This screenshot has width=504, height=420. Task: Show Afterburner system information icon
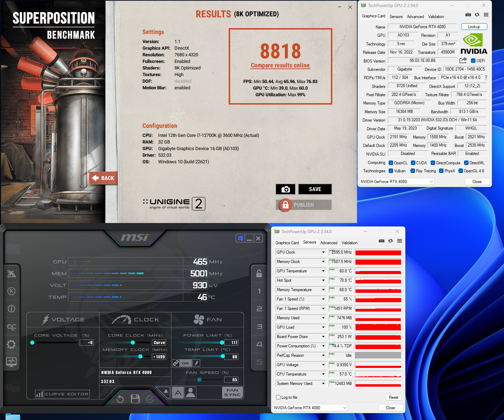[x=11, y=308]
